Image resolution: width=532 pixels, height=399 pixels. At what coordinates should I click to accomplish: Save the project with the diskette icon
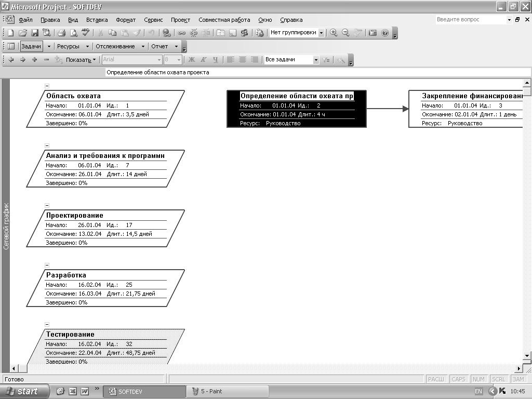tap(35, 33)
